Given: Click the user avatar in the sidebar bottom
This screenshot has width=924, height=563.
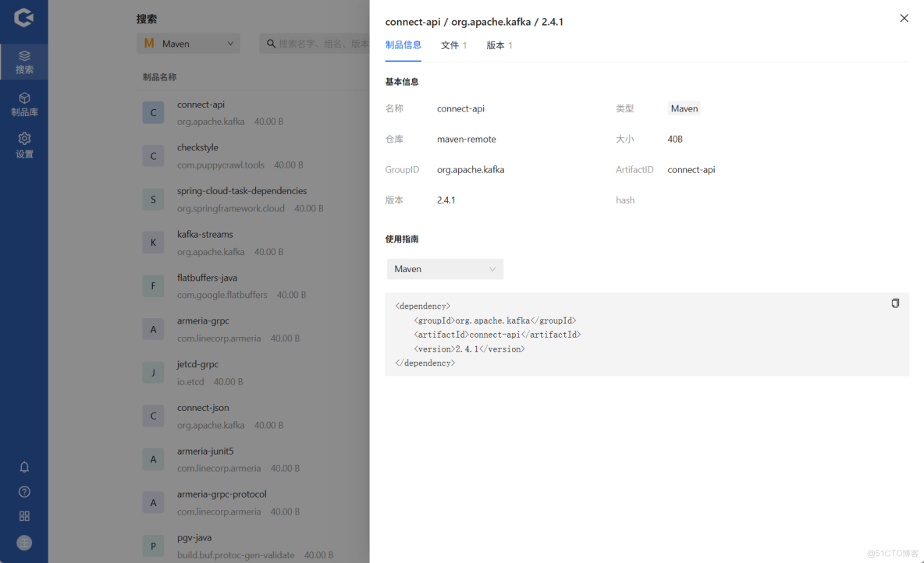Looking at the screenshot, I should (x=24, y=542).
